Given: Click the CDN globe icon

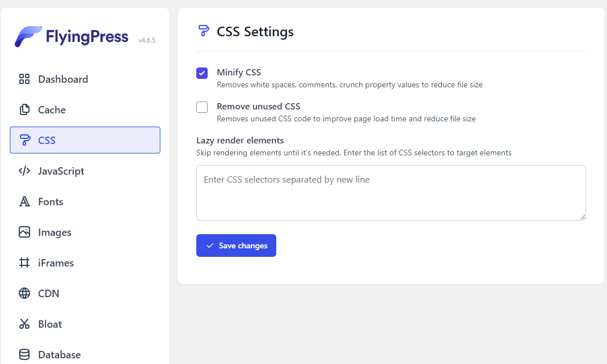Looking at the screenshot, I should coord(23,293).
